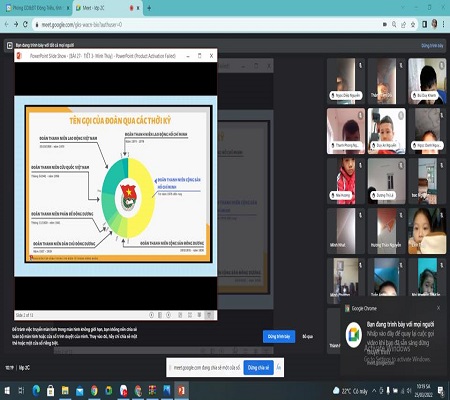The height and width of the screenshot is (400, 450).
Task: Open File Explorer from the taskbar
Action: click(65, 391)
